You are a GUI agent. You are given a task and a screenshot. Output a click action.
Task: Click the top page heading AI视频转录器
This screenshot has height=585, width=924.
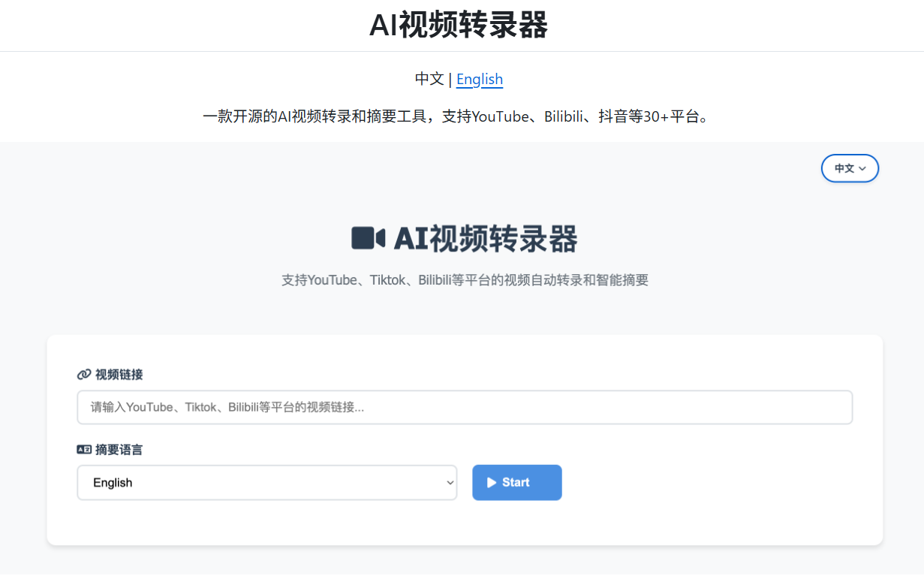pyautogui.click(x=459, y=26)
